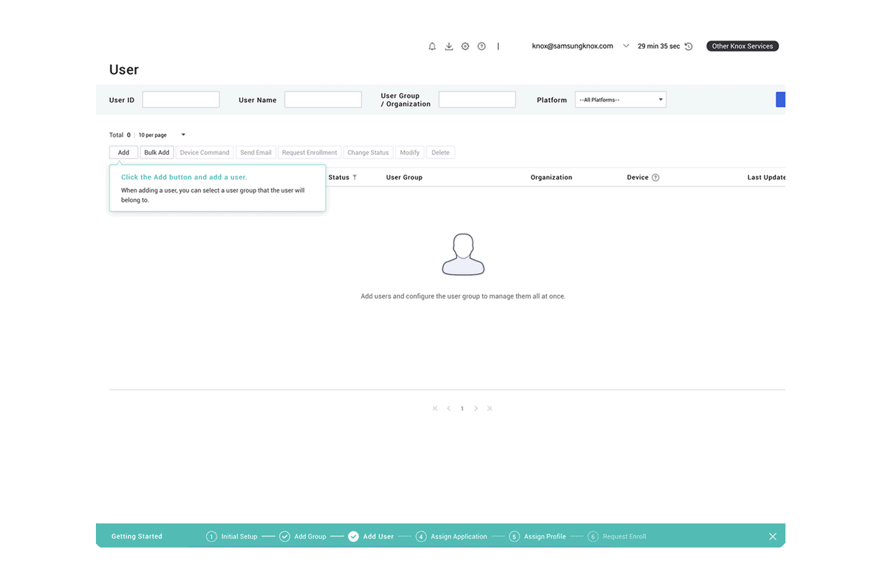The width and height of the screenshot is (882, 588).
Task: Go to first page using pagination control
Action: tap(435, 408)
